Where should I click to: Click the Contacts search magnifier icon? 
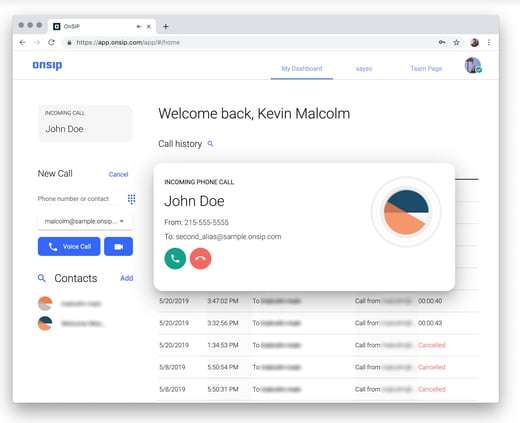(42, 278)
